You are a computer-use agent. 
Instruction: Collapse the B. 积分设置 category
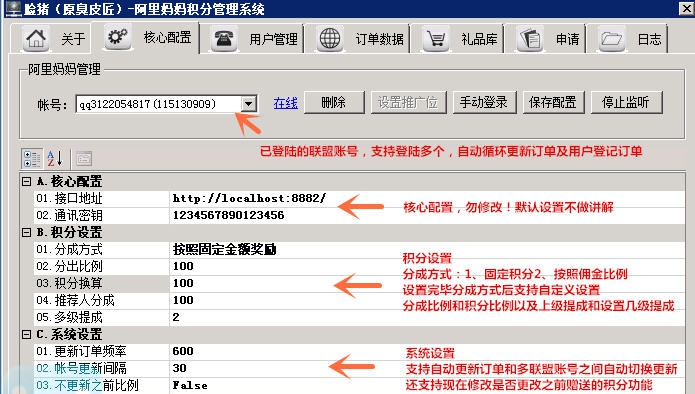[27, 232]
